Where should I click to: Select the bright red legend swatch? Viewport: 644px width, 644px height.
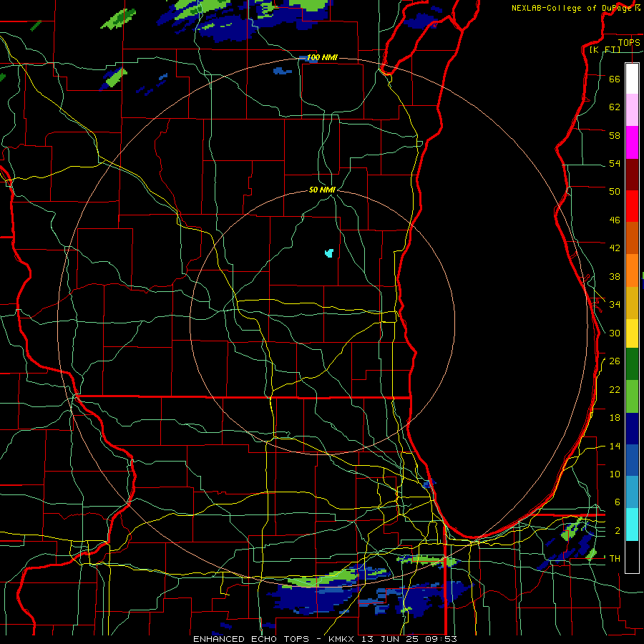click(x=632, y=206)
